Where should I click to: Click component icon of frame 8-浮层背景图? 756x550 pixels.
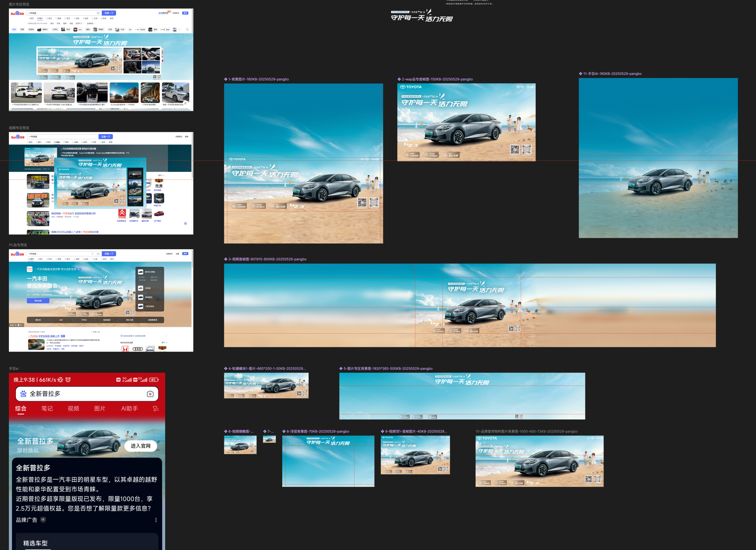click(284, 431)
